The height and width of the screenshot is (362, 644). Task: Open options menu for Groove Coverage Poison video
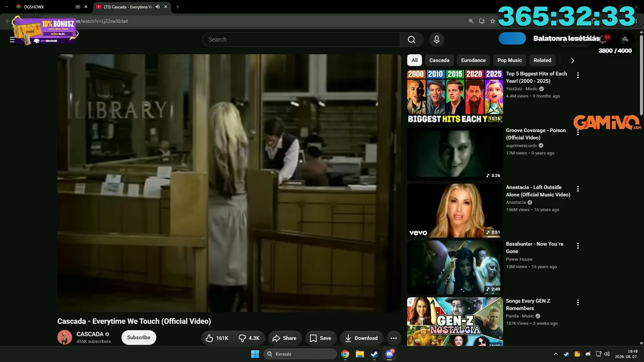pyautogui.click(x=578, y=132)
